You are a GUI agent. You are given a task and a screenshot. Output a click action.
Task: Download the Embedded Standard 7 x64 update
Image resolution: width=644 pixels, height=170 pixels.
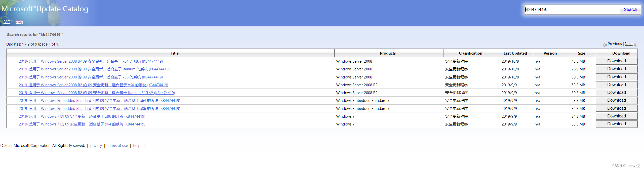pyautogui.click(x=616, y=100)
